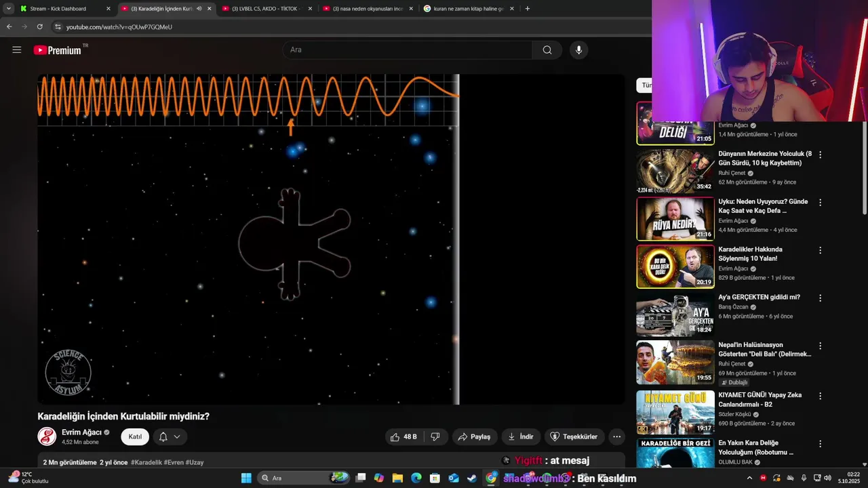Image resolution: width=868 pixels, height=488 pixels.
Task: Start voice search with the microphone icon
Action: [578, 49]
